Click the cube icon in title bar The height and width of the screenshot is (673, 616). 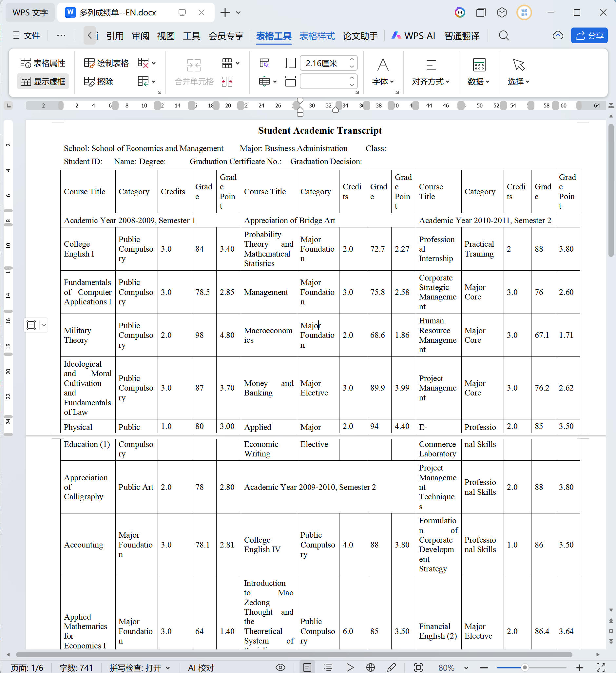[502, 13]
